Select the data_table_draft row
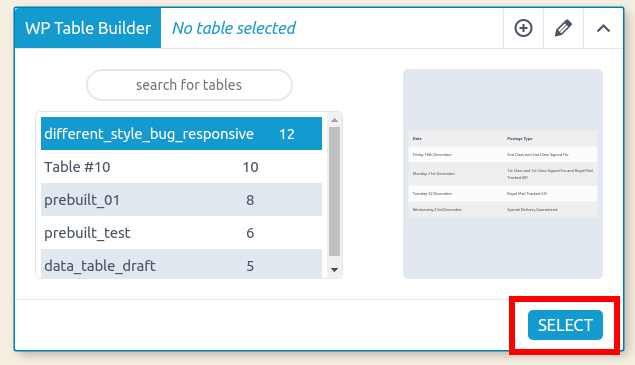Screen dimensions: 635x365 [x=181, y=264]
